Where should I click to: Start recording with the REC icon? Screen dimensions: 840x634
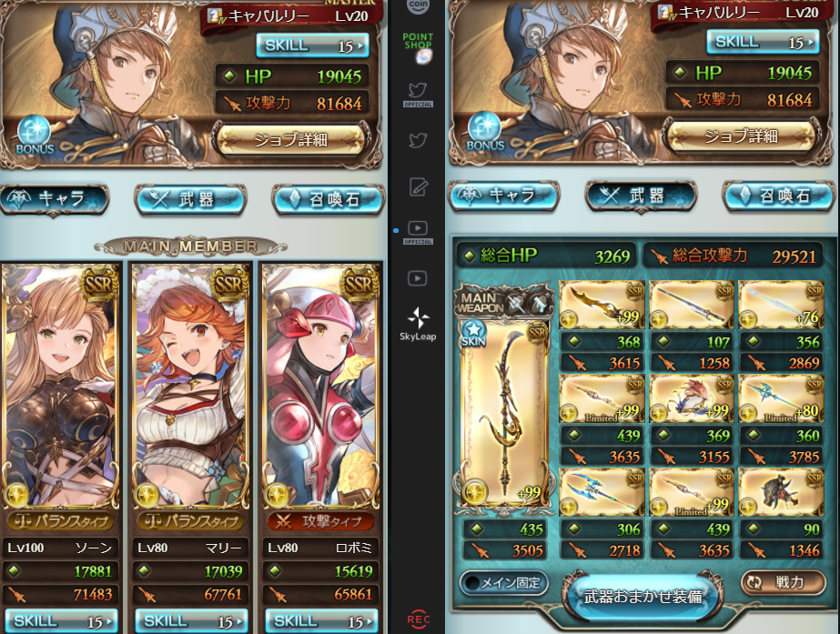pos(419,619)
